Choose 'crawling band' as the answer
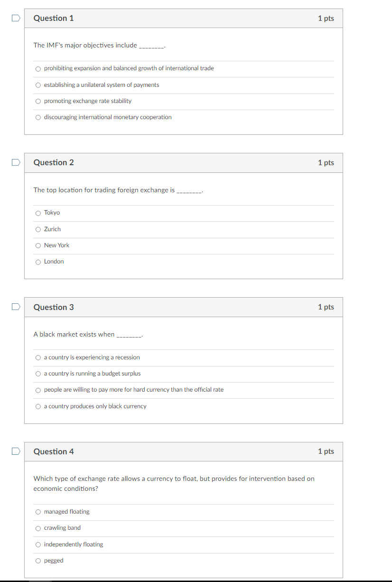 pyautogui.click(x=38, y=528)
